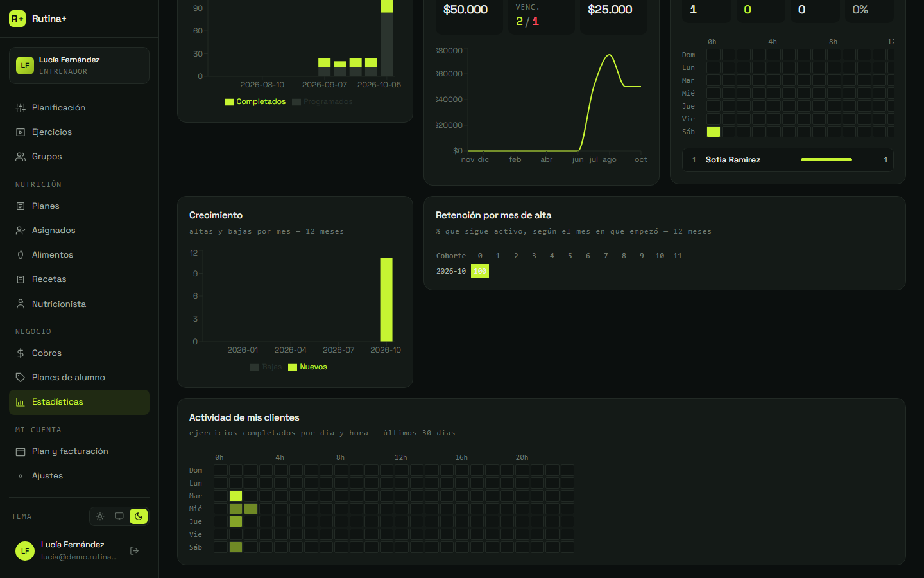Toggle the Programados legend series
The height and width of the screenshot is (578, 924).
pos(322,102)
